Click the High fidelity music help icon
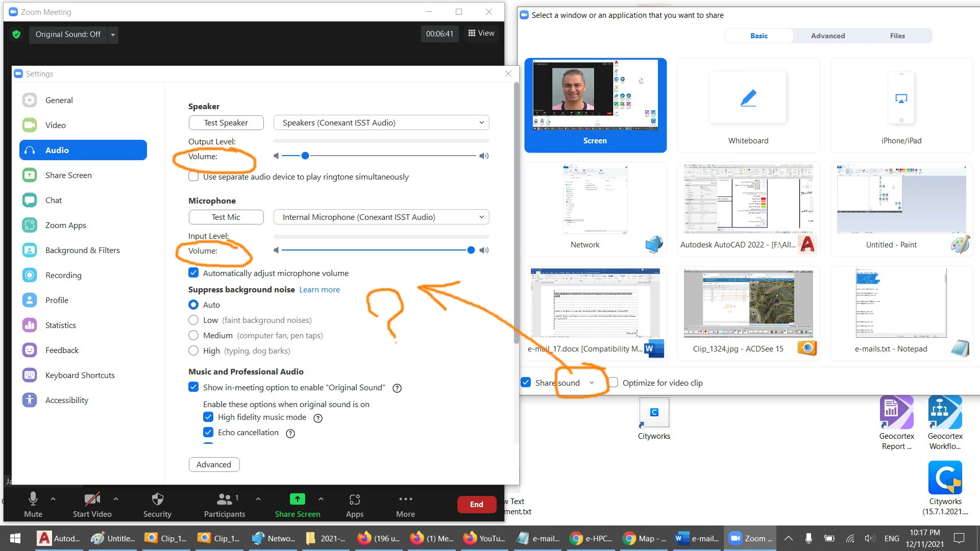Viewport: 980px width, 551px height. coord(318,418)
